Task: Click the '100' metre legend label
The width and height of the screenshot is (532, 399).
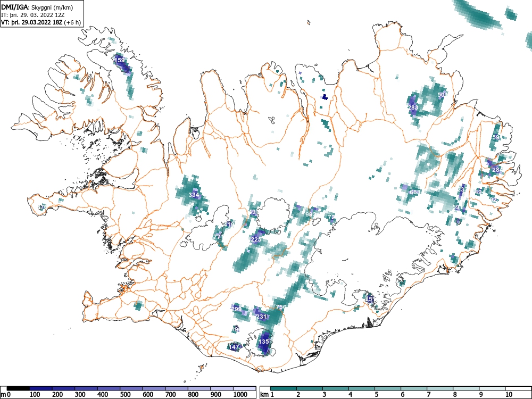Action: pyautogui.click(x=35, y=395)
